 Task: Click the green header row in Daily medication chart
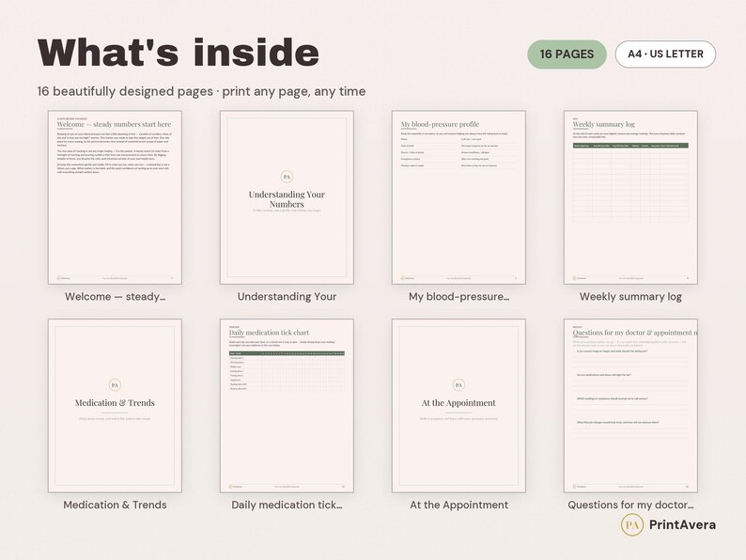point(287,353)
